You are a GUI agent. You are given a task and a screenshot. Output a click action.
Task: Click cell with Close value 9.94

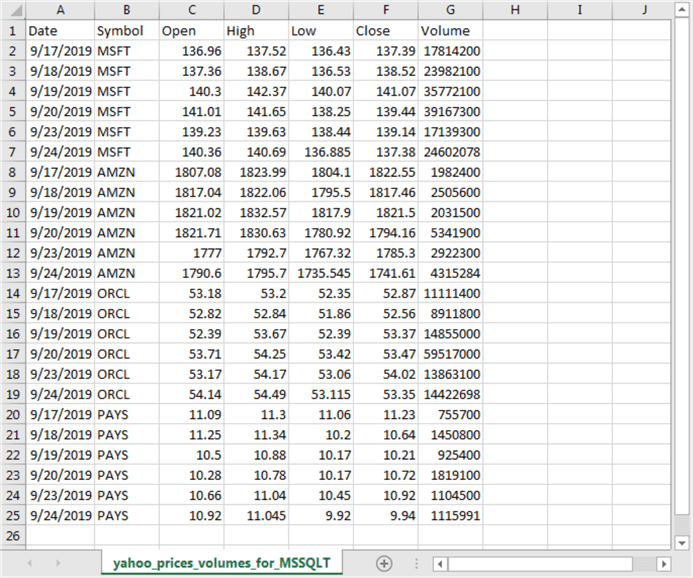click(385, 516)
